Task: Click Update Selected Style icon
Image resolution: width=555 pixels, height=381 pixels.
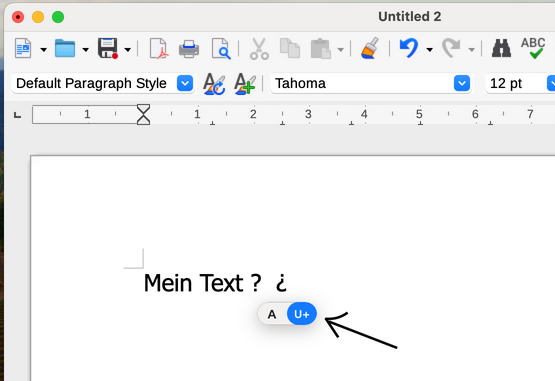Action: tap(214, 84)
